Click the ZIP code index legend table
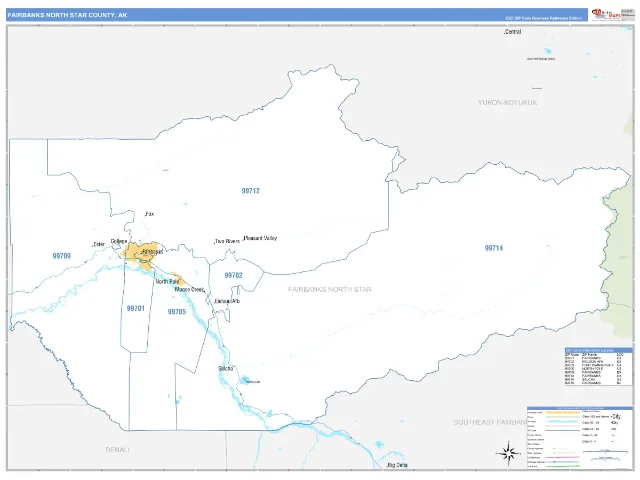This screenshot has width=640, height=480. point(598,367)
